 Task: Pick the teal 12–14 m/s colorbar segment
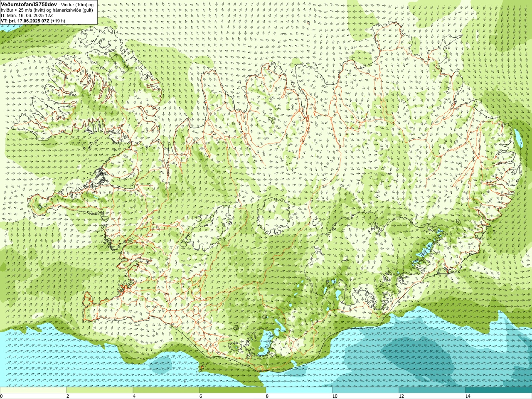point(432,390)
